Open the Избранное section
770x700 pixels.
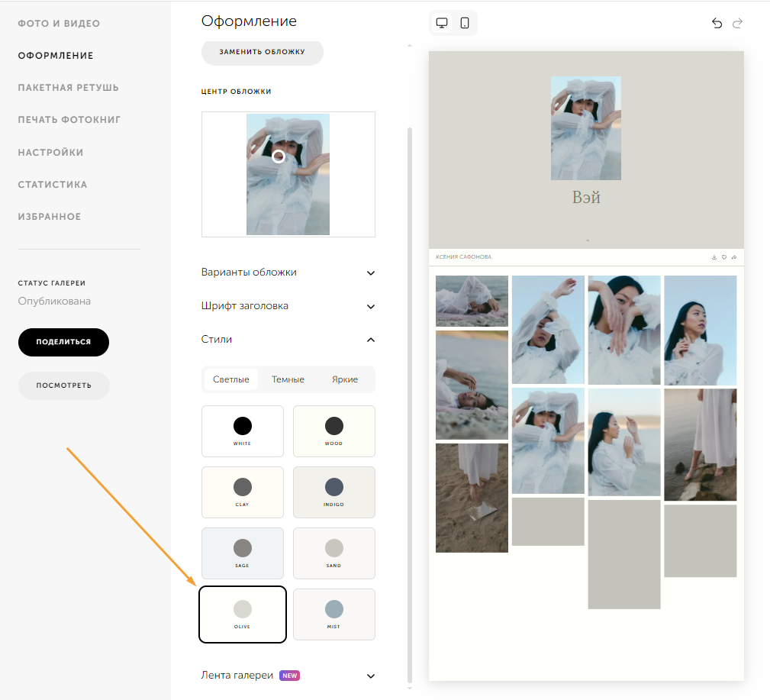50,217
